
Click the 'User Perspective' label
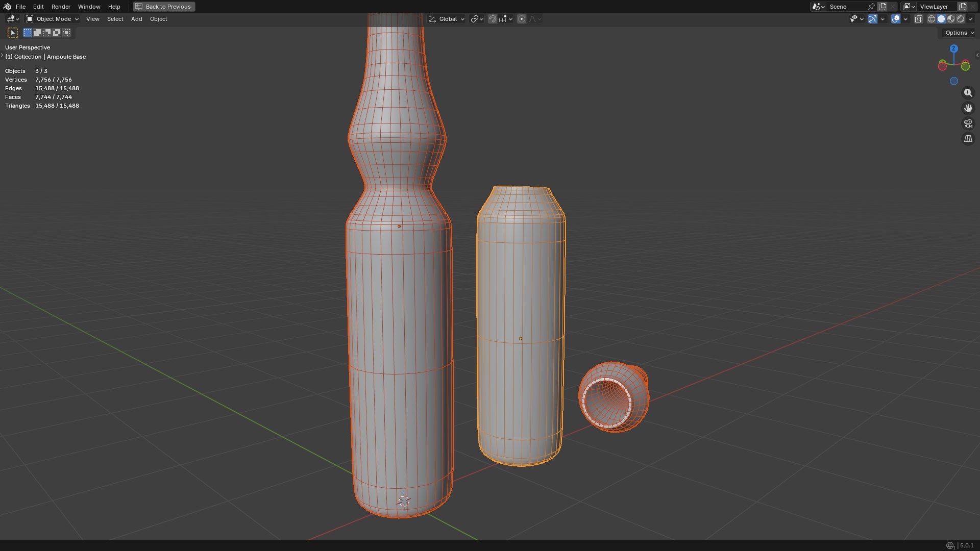tap(28, 47)
